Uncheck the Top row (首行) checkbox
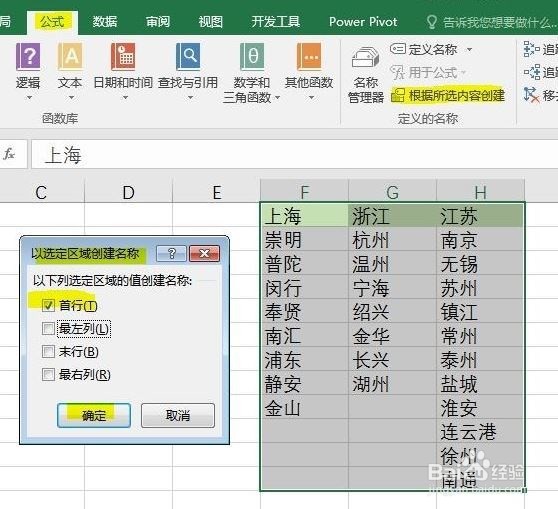Screen dimensions: 558x509 click(x=48, y=305)
